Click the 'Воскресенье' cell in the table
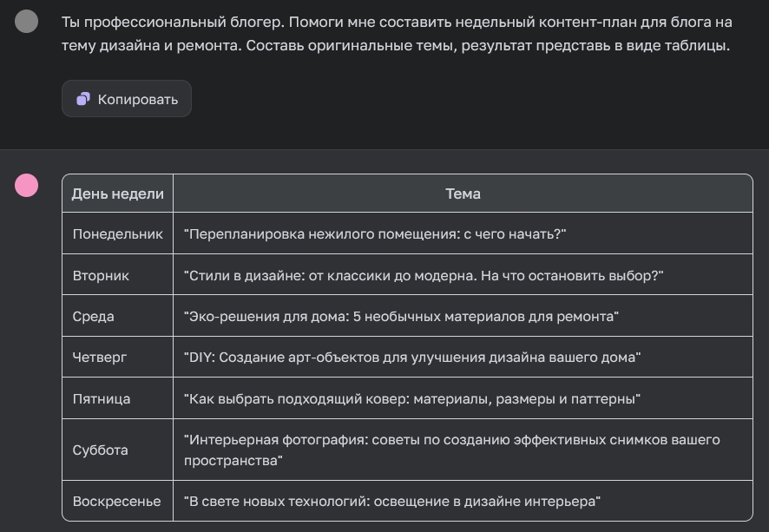 point(115,501)
